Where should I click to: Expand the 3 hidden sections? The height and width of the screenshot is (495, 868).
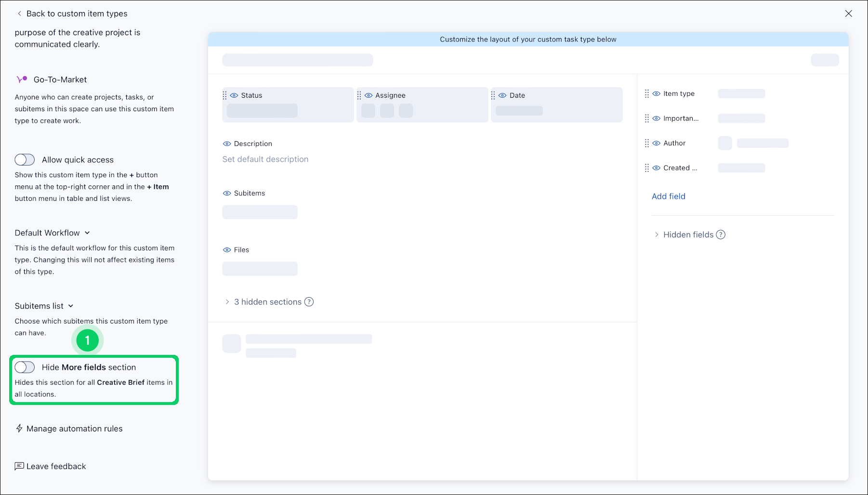[227, 301]
